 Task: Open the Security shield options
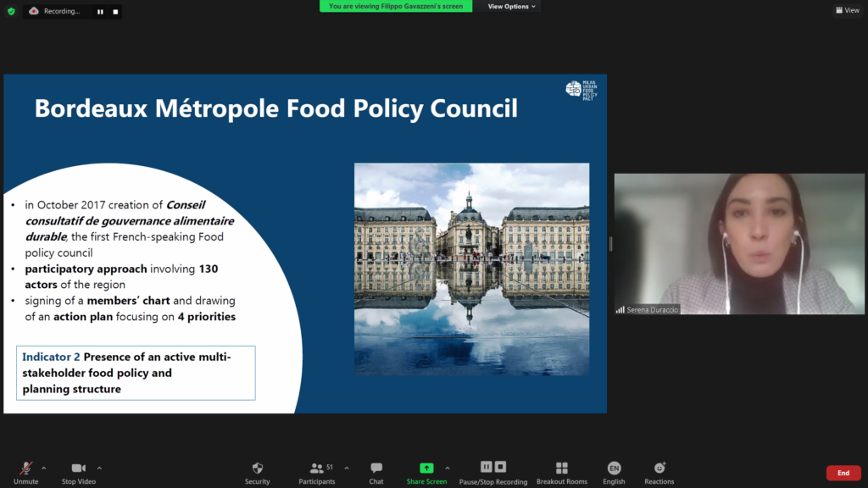coord(258,472)
